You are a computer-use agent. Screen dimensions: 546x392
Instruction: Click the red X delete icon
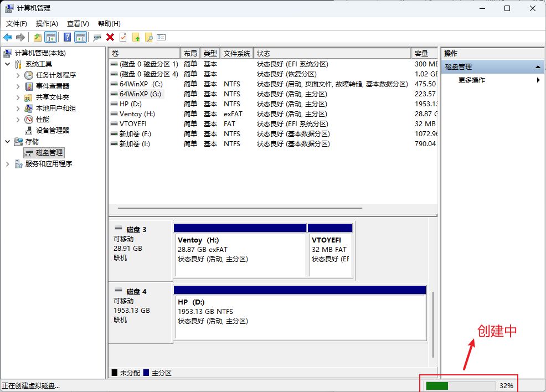coord(110,37)
